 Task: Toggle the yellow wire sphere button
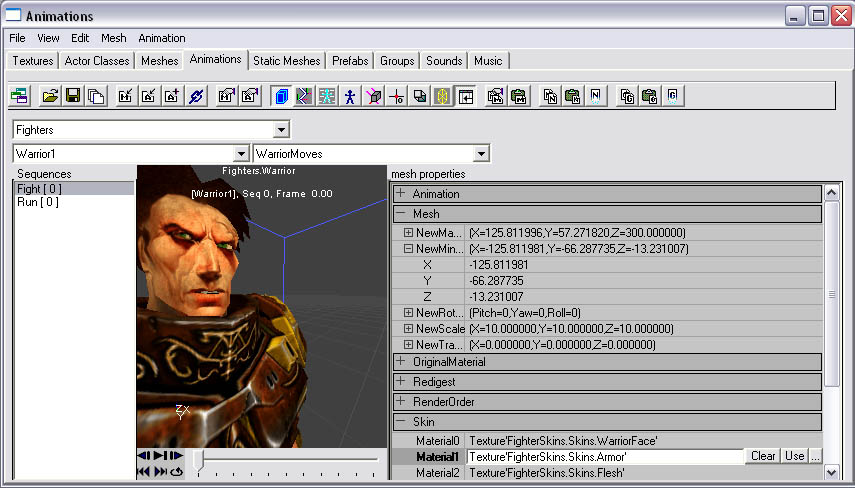tap(443, 96)
